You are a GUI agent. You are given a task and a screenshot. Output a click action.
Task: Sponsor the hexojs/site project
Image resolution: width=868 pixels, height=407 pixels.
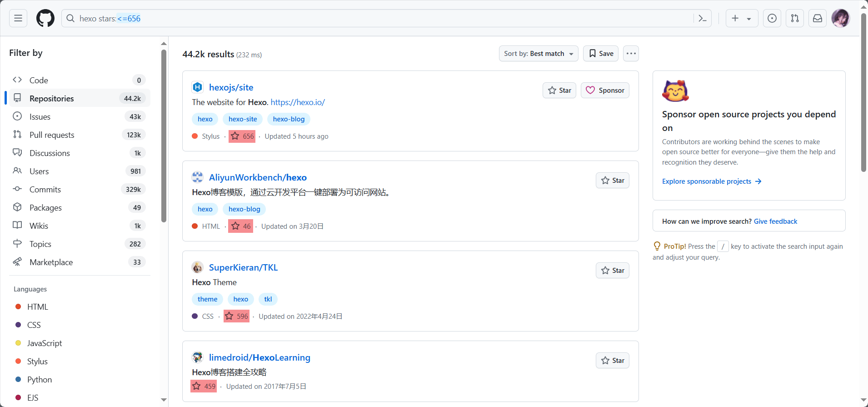coord(605,90)
